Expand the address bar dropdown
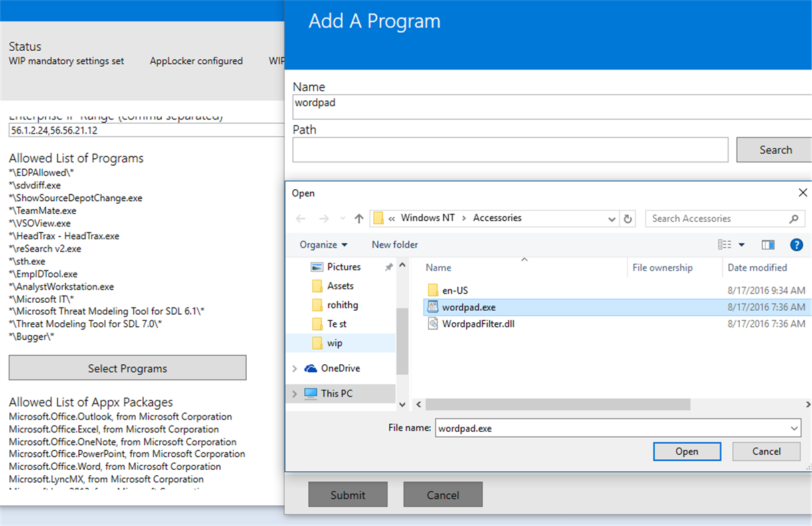812x526 pixels. [611, 218]
